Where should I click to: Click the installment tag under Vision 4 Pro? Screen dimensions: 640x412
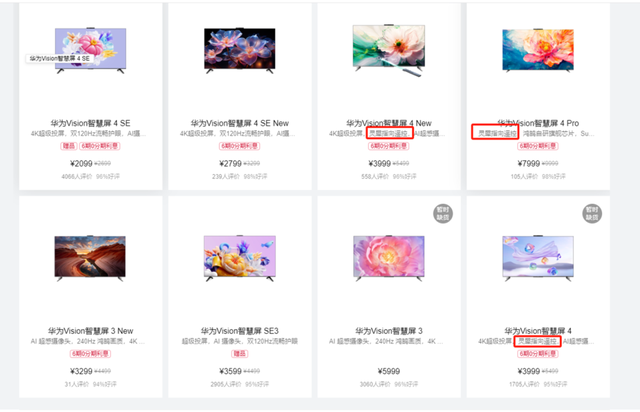point(538,146)
